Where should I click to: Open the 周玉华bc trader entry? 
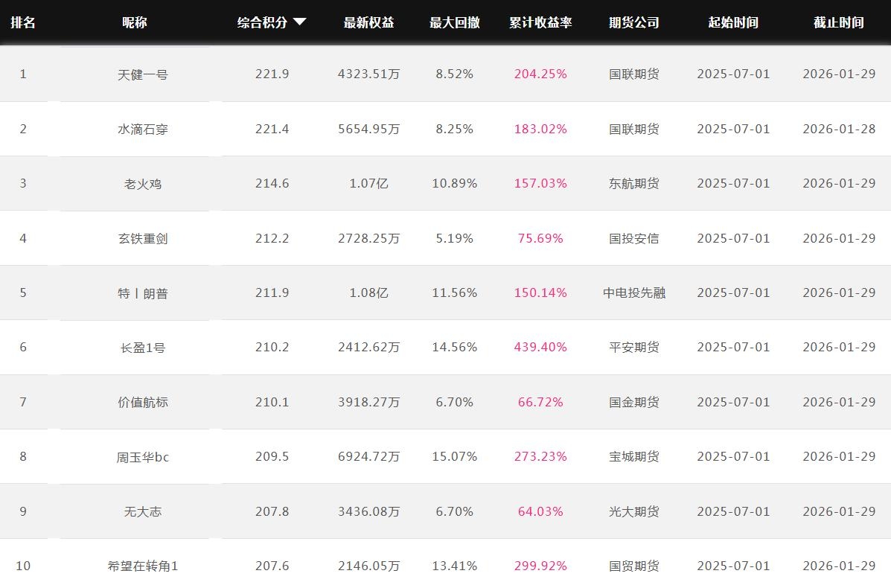point(142,457)
